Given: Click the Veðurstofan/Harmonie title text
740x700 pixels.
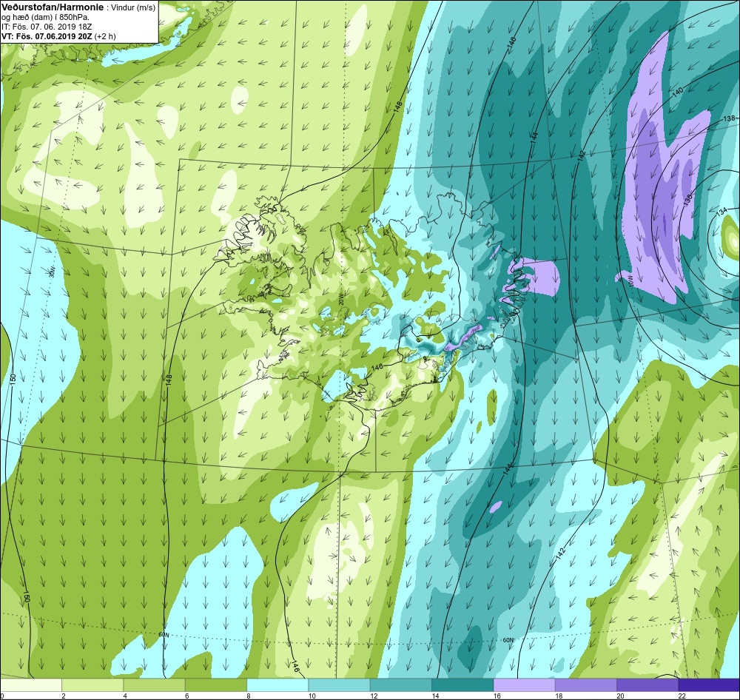Looking at the screenshot, I should pyautogui.click(x=52, y=7).
